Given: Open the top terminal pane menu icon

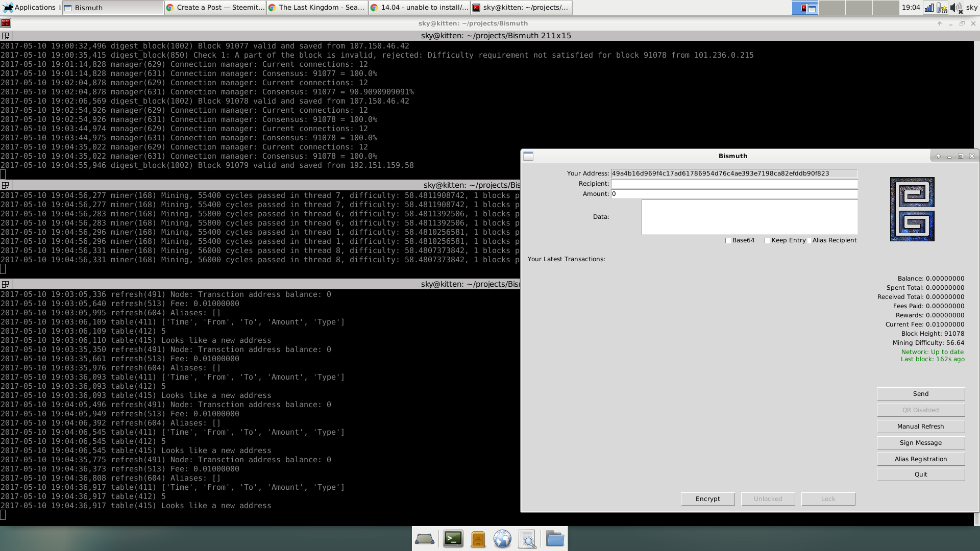Looking at the screenshot, I should click(x=6, y=36).
